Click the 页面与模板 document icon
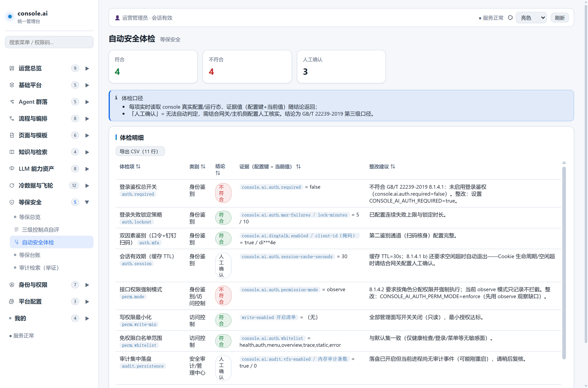The width and height of the screenshot is (588, 388). tap(12, 135)
